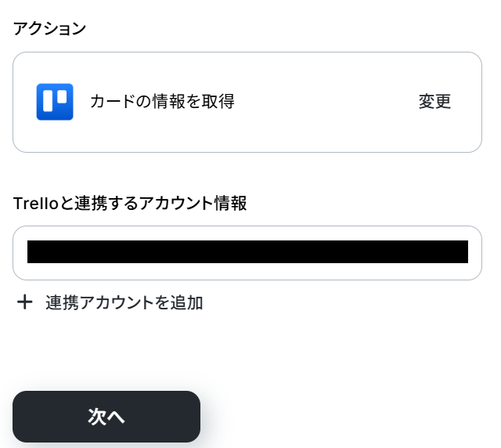Tap the + symbol beside 連携アカウントを追加
Image resolution: width=501 pixels, height=448 pixels.
[25, 302]
